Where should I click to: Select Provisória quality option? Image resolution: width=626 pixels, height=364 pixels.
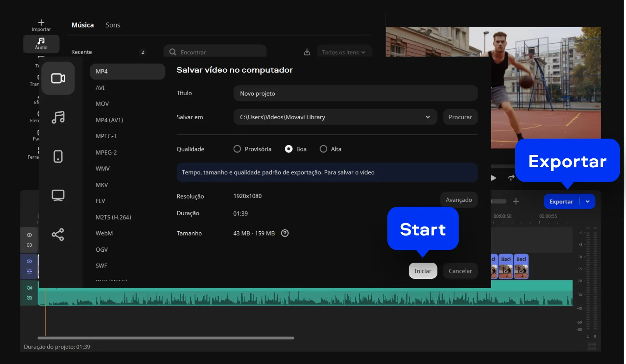(237, 149)
